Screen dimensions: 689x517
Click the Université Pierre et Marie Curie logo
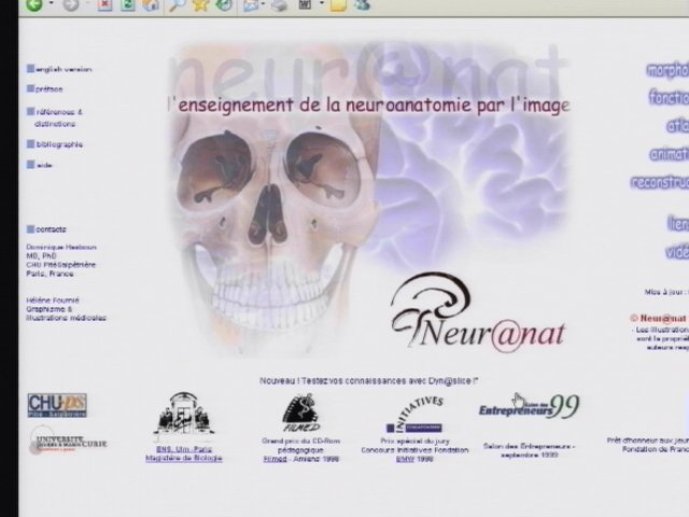point(68,441)
